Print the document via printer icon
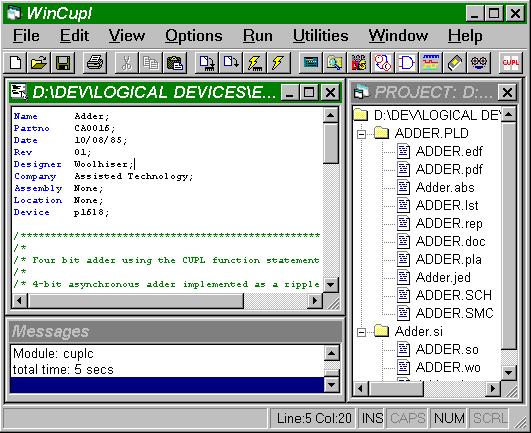 click(x=95, y=63)
